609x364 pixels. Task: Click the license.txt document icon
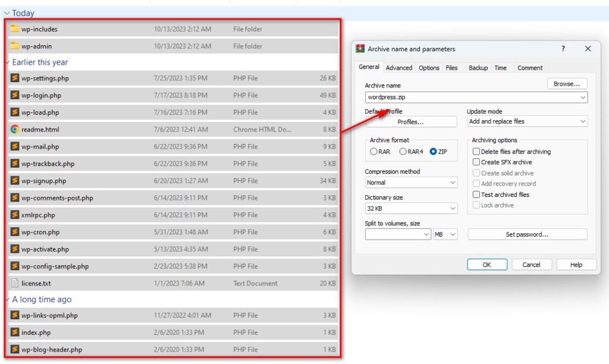pos(15,283)
